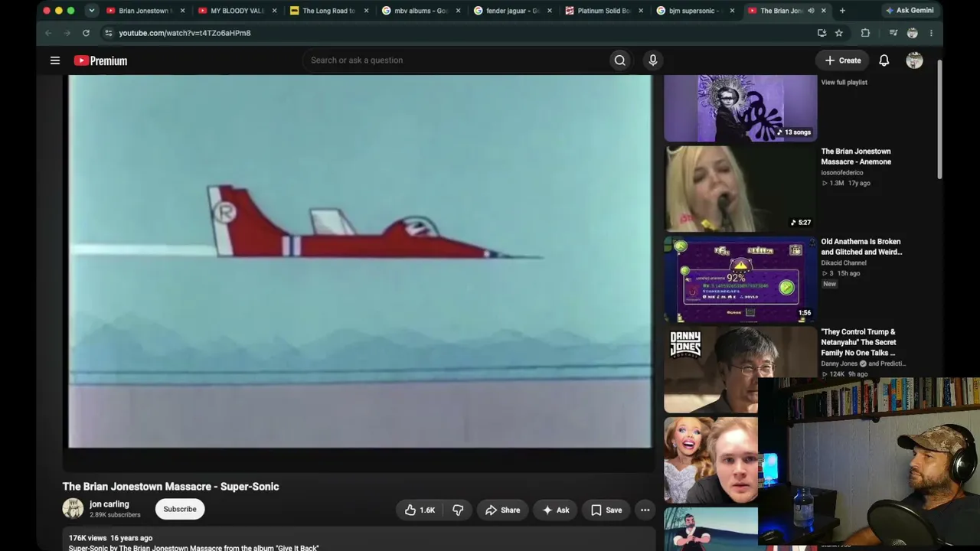Switch to the Platinum Solid Body tab
Image resolution: width=980 pixels, height=551 pixels.
tap(605, 11)
